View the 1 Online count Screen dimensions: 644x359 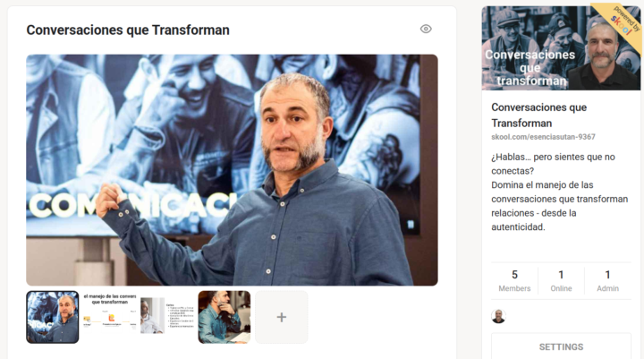point(561,281)
